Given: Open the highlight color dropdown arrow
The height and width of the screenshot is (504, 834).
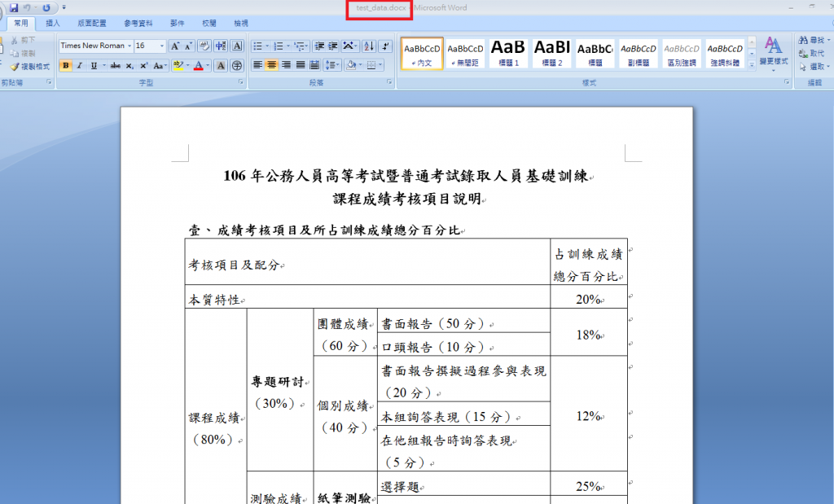Looking at the screenshot, I should 188,65.
